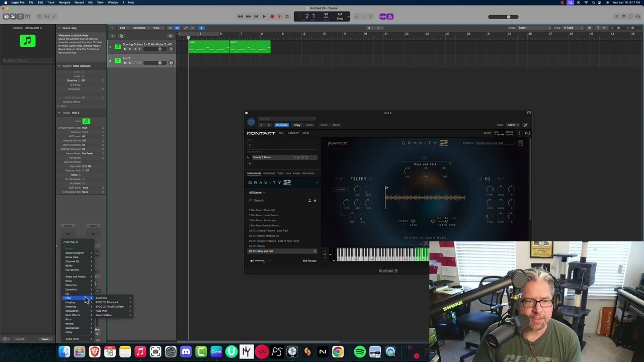Click Copy in plug-in header
The height and width of the screenshot is (362, 644).
coord(297,125)
